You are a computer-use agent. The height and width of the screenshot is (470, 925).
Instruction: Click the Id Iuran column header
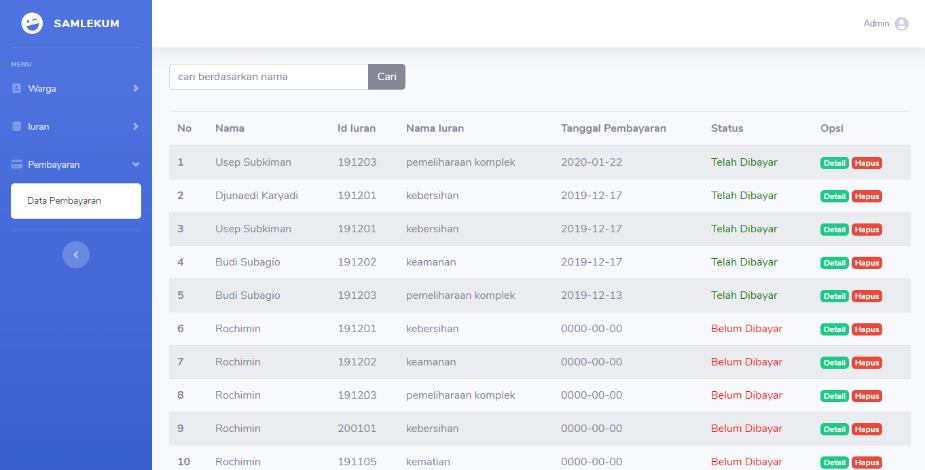click(x=356, y=128)
